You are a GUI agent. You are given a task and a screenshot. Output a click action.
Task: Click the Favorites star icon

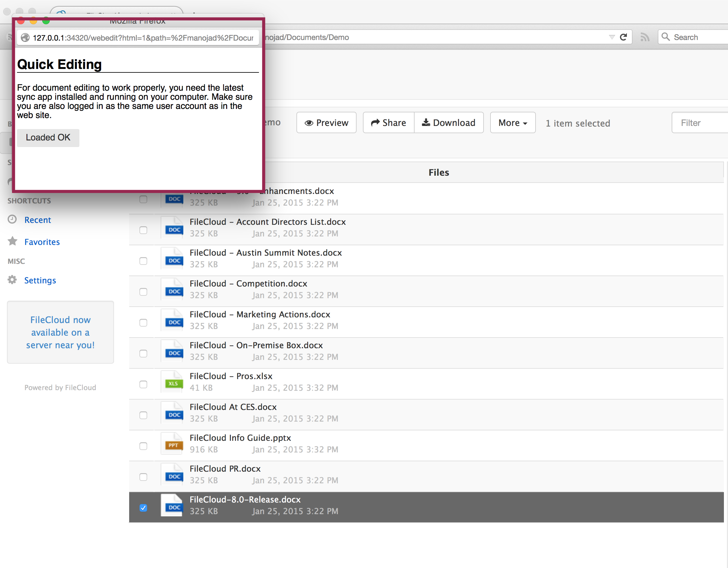(12, 241)
